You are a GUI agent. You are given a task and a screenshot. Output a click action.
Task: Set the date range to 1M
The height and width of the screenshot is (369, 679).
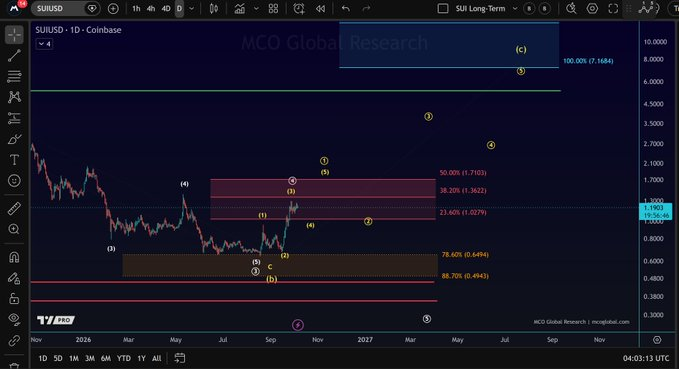coord(74,358)
